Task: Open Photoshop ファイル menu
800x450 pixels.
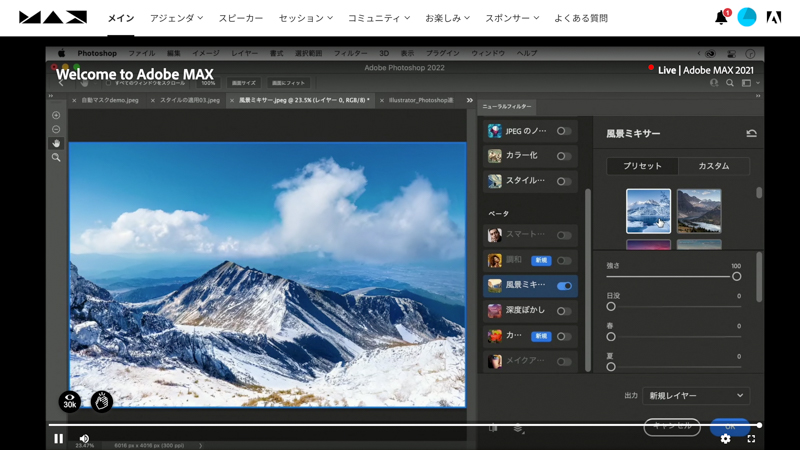Action: [141, 53]
